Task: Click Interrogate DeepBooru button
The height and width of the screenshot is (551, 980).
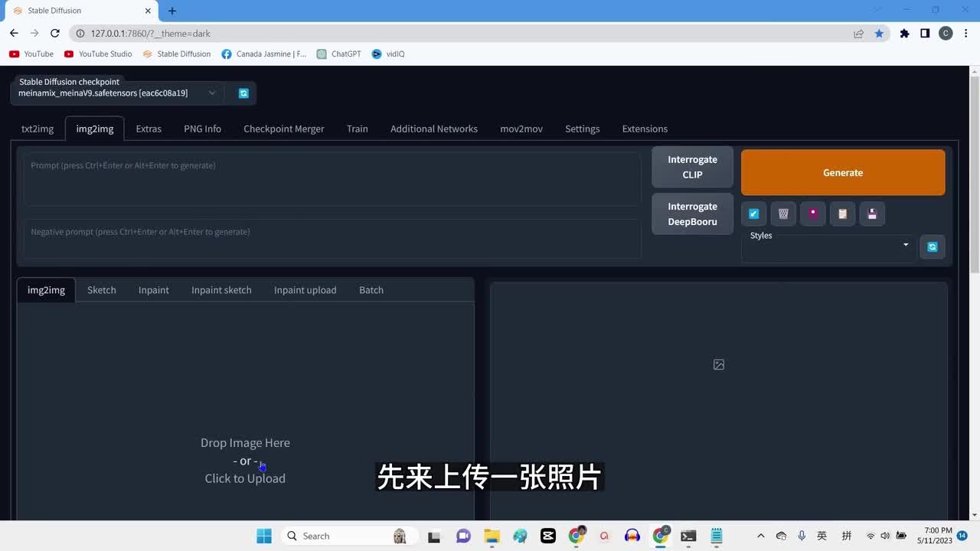Action: coord(692,214)
